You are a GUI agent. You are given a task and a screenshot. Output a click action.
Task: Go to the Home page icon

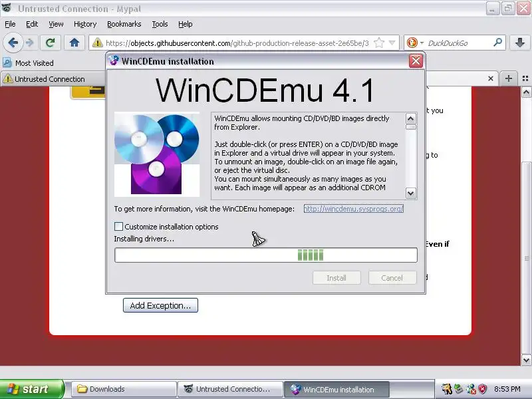coord(74,43)
